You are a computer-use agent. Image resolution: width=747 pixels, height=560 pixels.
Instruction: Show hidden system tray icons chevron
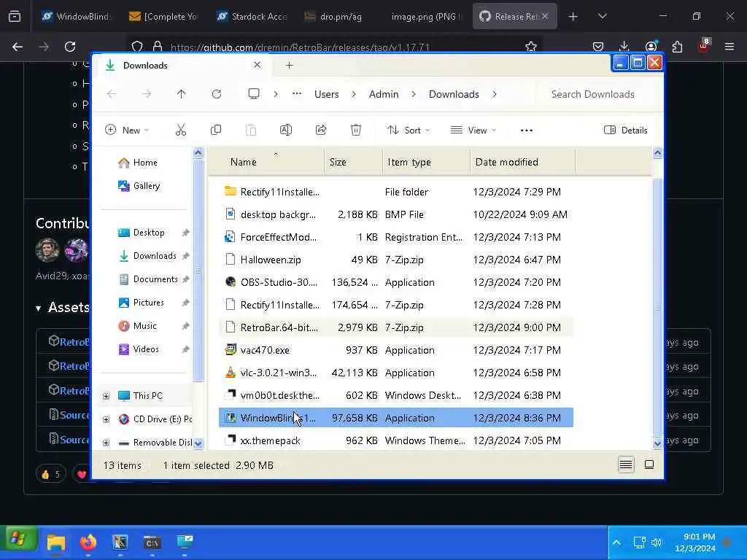[616, 542]
